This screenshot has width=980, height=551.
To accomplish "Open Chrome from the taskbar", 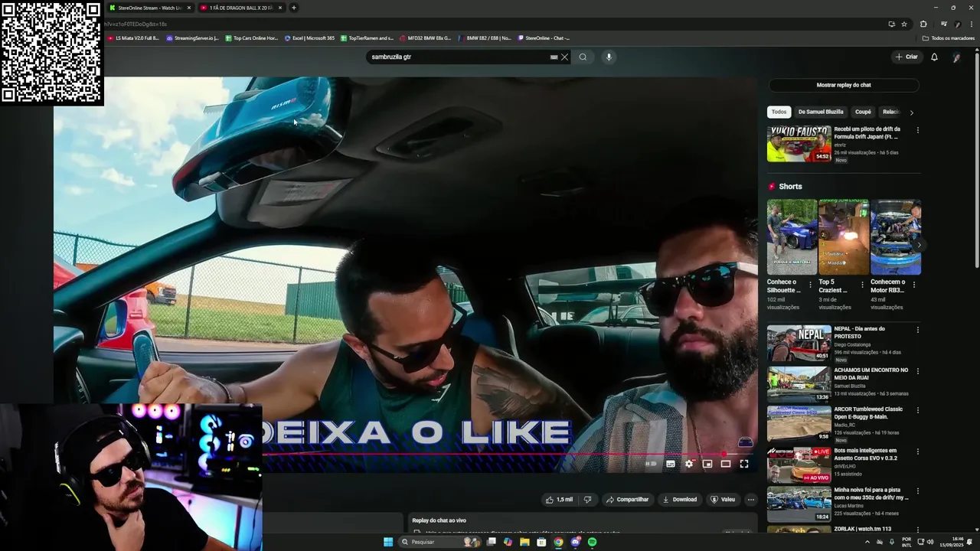I will pyautogui.click(x=558, y=542).
